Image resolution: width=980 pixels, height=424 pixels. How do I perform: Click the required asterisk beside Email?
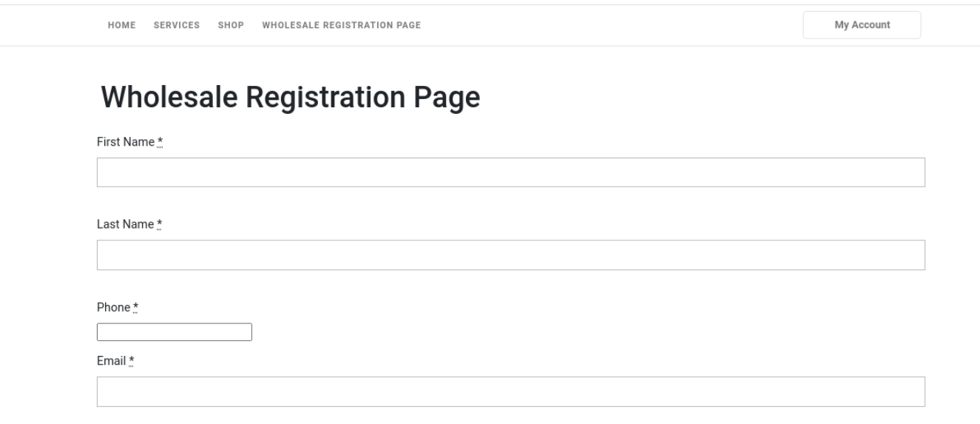132,361
